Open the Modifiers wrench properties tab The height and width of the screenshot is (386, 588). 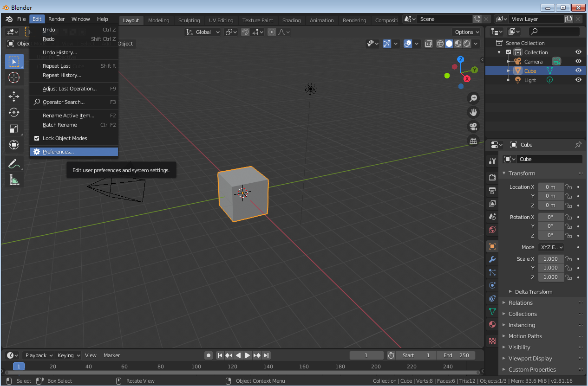492,259
